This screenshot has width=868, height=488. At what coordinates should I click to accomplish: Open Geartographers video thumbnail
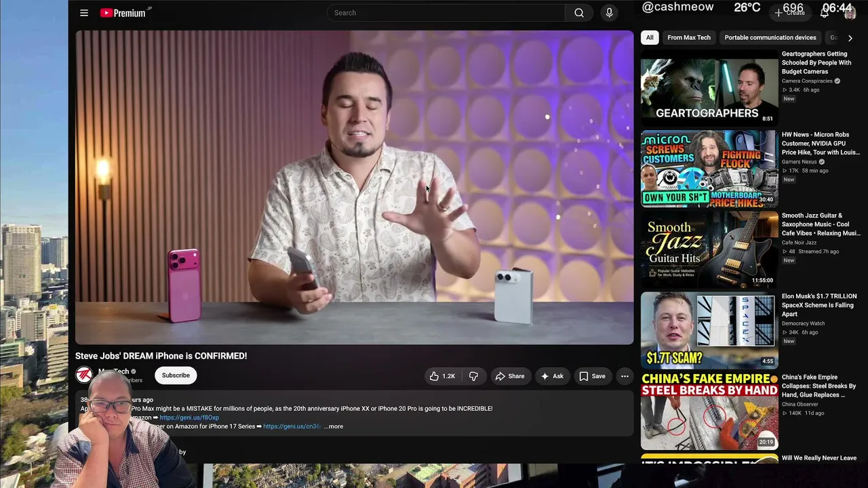click(709, 88)
